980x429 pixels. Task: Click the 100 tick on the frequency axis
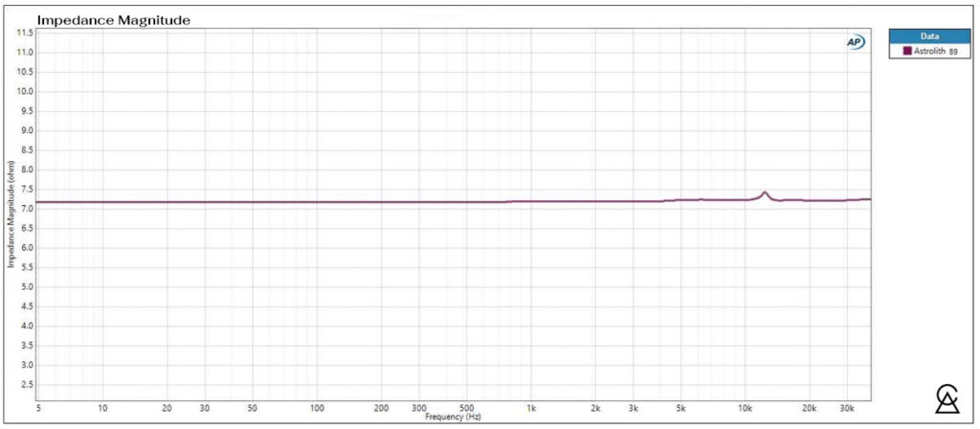pyautogui.click(x=317, y=408)
